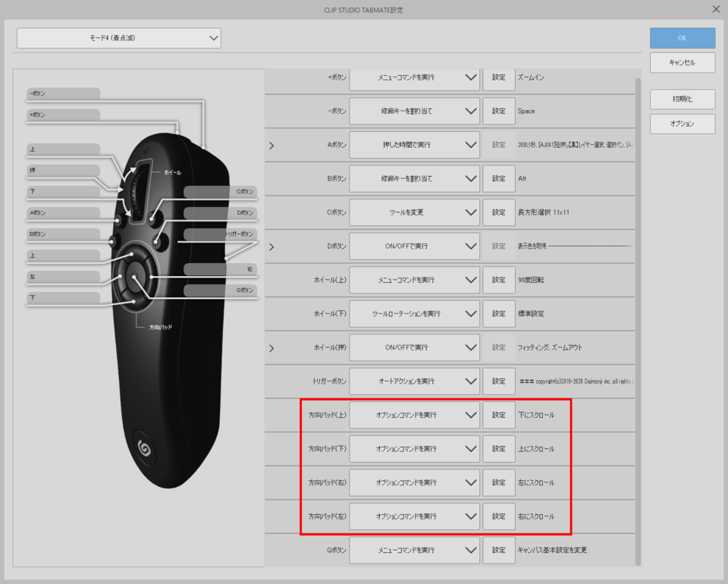Expand the Dボタン row chevron
Image resolution: width=728 pixels, height=584 pixels.
271,246
